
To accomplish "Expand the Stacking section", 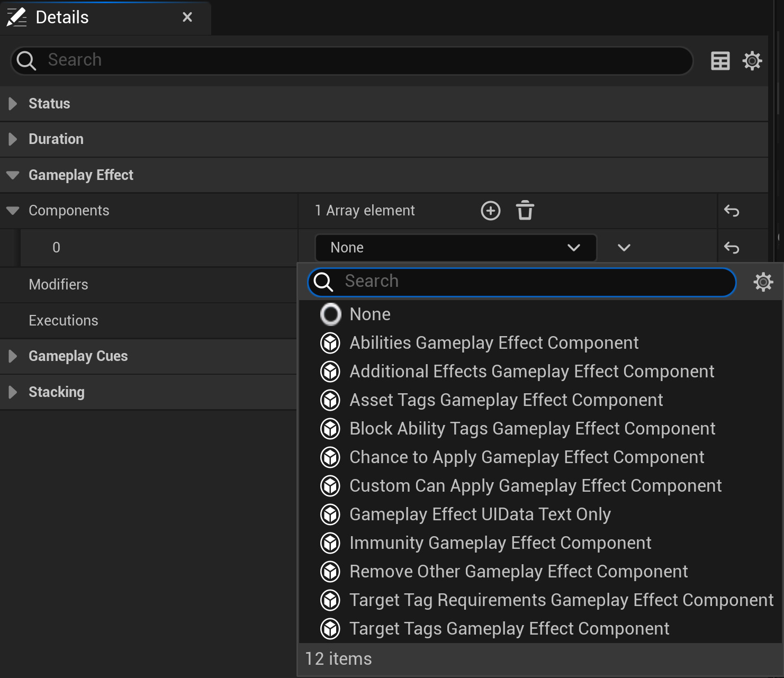I will (13, 392).
